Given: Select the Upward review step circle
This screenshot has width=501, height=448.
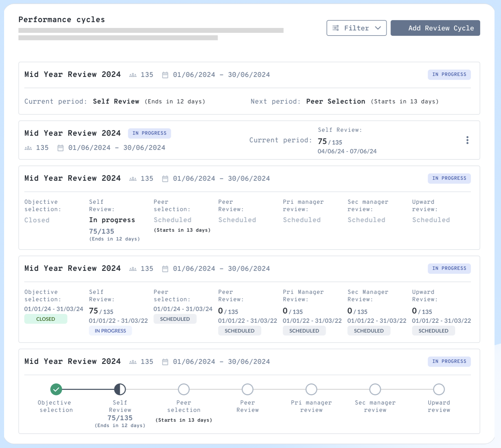Looking at the screenshot, I should (439, 389).
